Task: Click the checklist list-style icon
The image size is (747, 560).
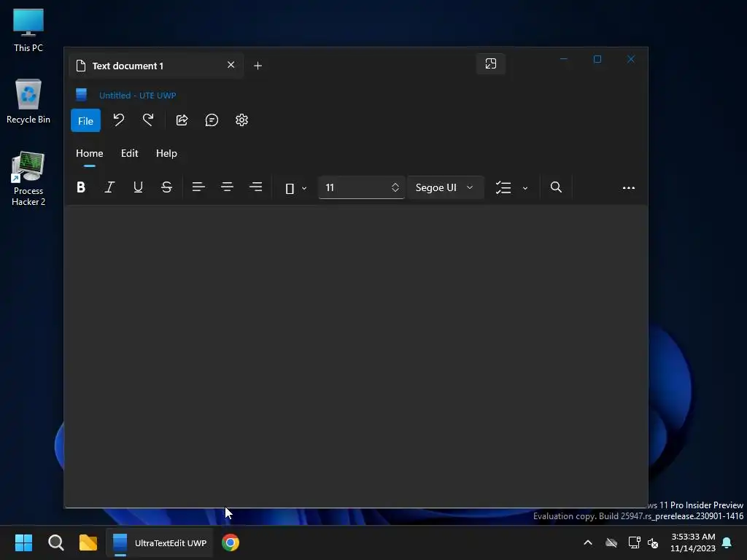Action: pyautogui.click(x=503, y=187)
